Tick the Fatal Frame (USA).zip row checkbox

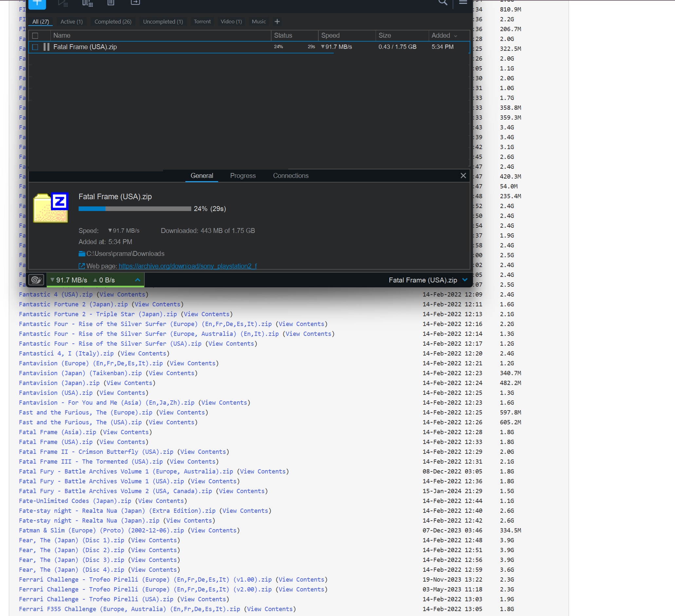point(35,47)
